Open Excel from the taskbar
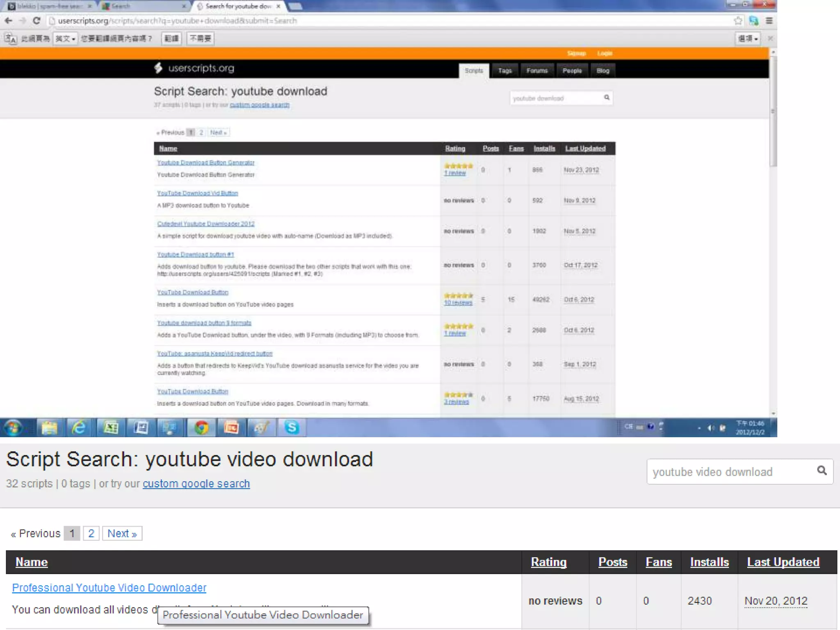 pyautogui.click(x=110, y=427)
